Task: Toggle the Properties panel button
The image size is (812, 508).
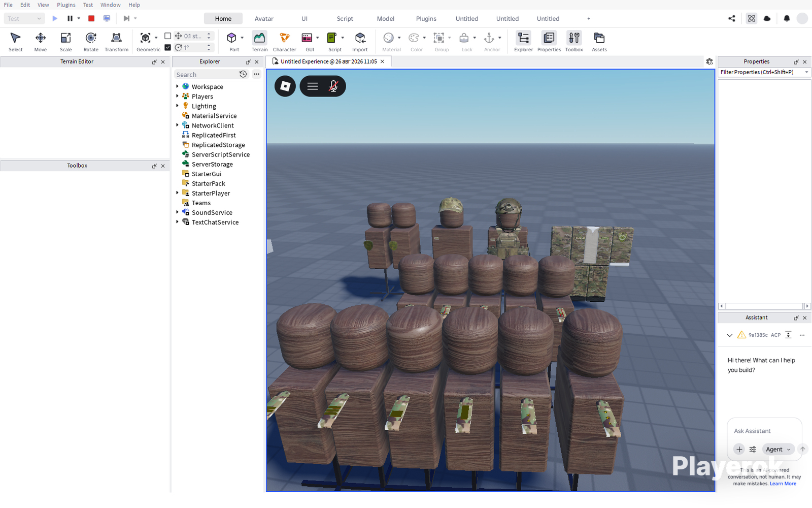Action: click(x=549, y=42)
